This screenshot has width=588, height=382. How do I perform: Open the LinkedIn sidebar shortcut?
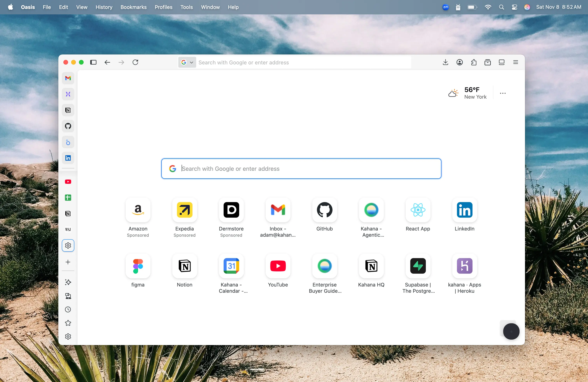tap(68, 158)
